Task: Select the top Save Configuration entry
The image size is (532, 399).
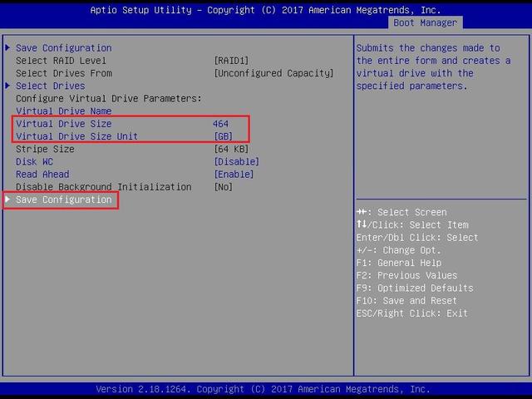Action: (x=63, y=48)
